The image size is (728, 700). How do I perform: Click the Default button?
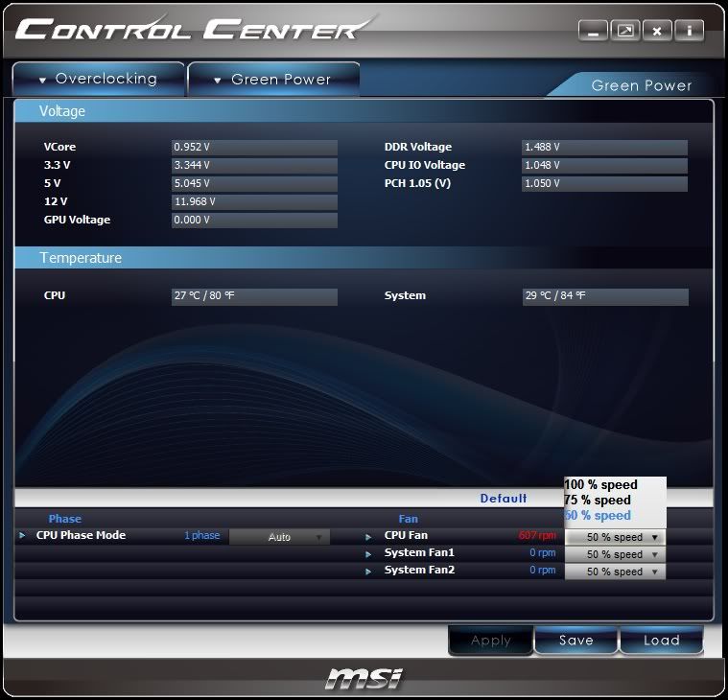504,499
